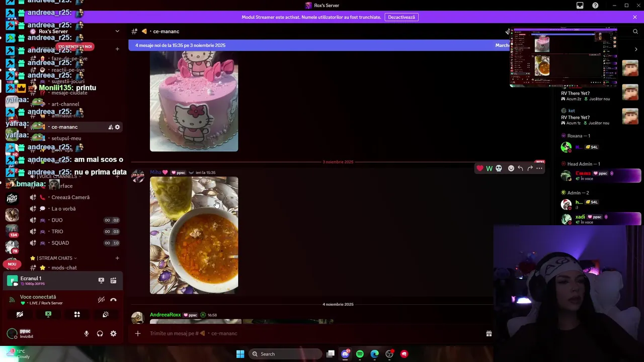This screenshot has height=362, width=644.
Task: Add channel to STREAM CHATS category
Action: pyautogui.click(x=117, y=258)
